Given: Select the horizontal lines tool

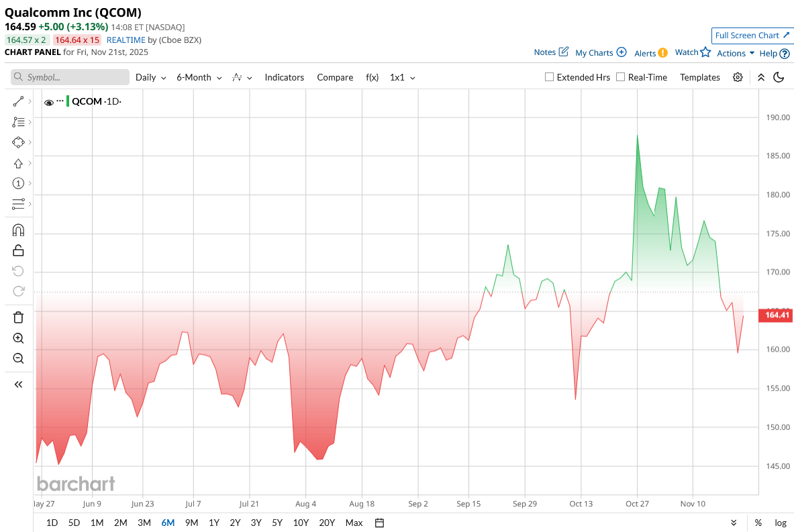Looking at the screenshot, I should [18, 204].
